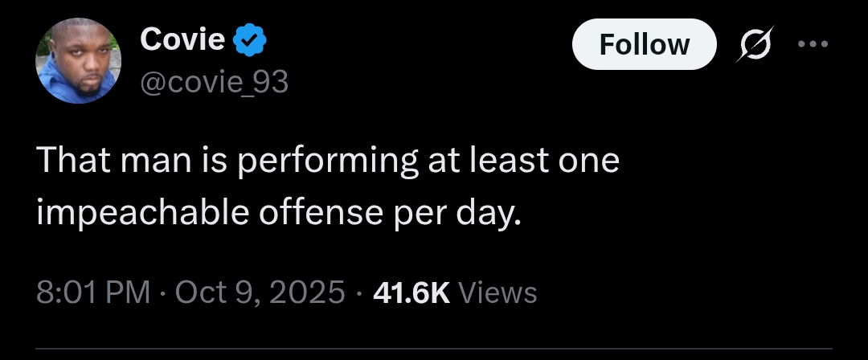This screenshot has width=868, height=360.
Task: Open the three-dot More options menu
Action: point(813,43)
